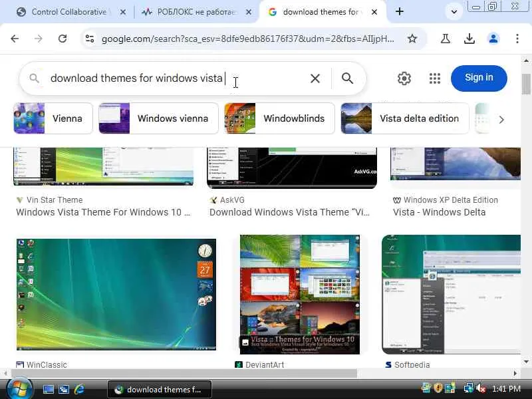Open Google quick settings gear

click(404, 78)
